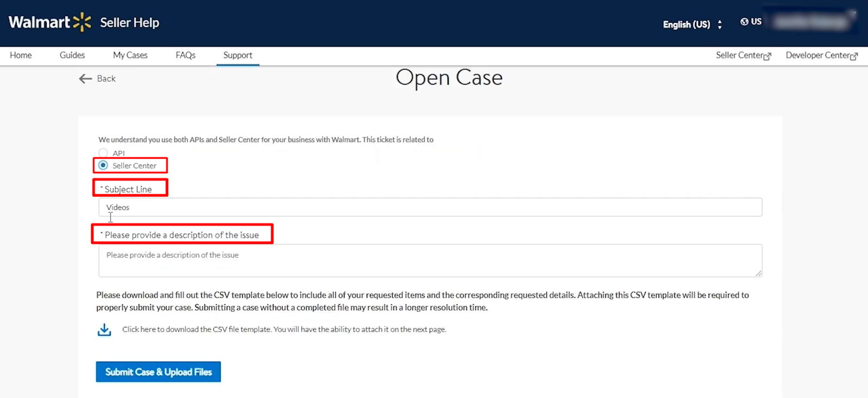Click the download CSV file template link
This screenshot has height=398, width=868.
[x=284, y=330]
